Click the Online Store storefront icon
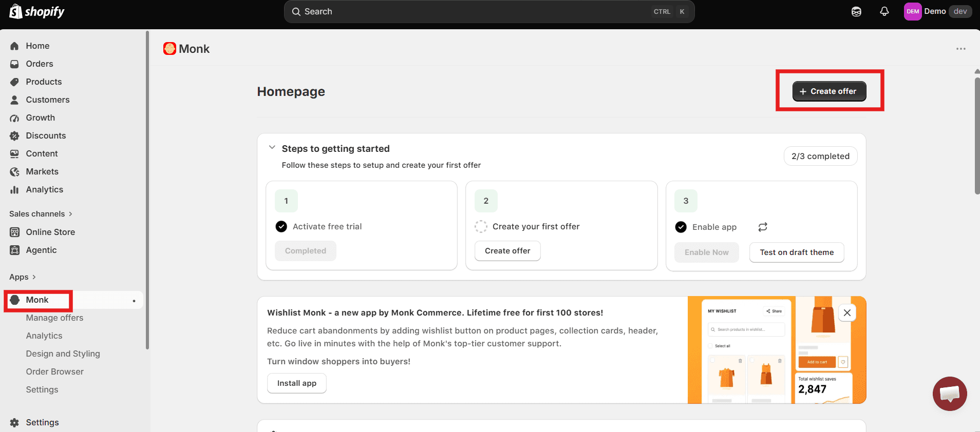 [14, 232]
